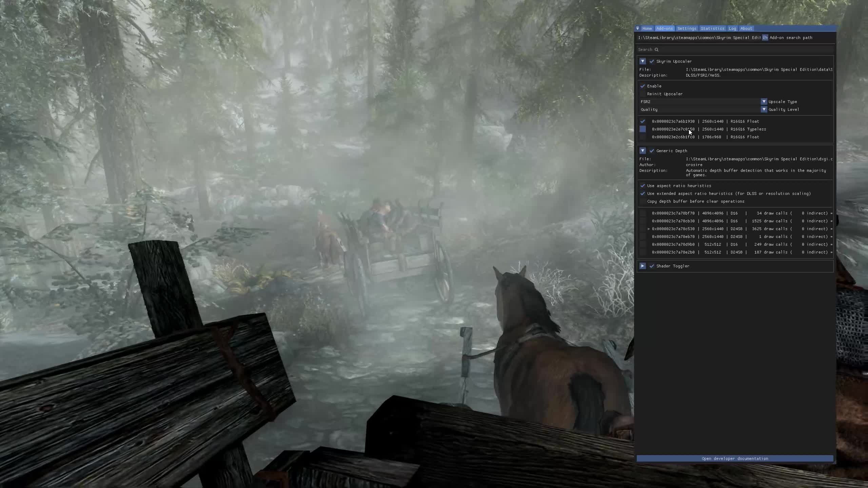Open the Quality Level dropdown
The width and height of the screenshot is (868, 488).
tap(764, 109)
